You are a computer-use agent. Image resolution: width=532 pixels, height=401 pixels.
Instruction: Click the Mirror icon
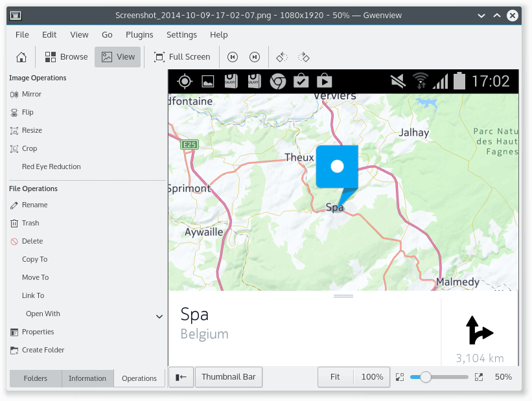14,95
